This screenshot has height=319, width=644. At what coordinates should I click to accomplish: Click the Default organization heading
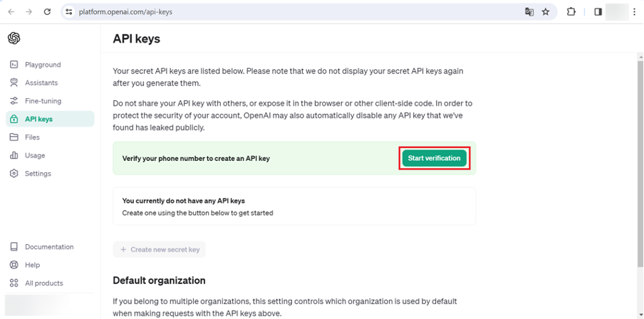tap(160, 281)
